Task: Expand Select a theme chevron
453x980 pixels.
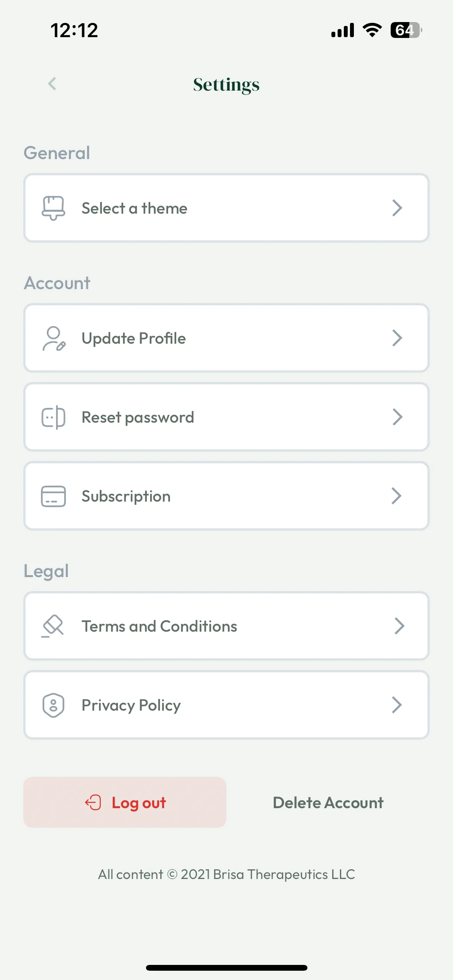Action: tap(397, 208)
